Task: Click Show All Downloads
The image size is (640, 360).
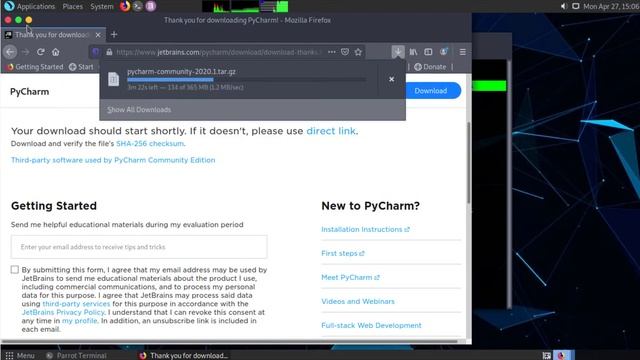Action: (139, 109)
